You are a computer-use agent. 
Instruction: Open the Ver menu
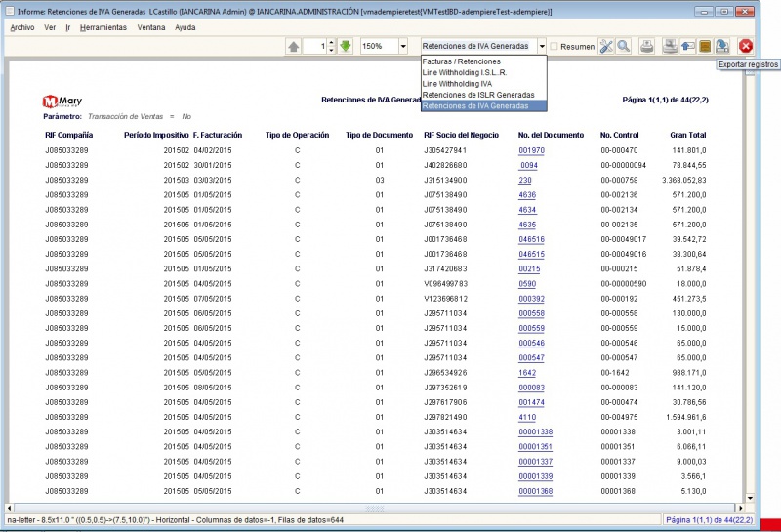pyautogui.click(x=50, y=28)
